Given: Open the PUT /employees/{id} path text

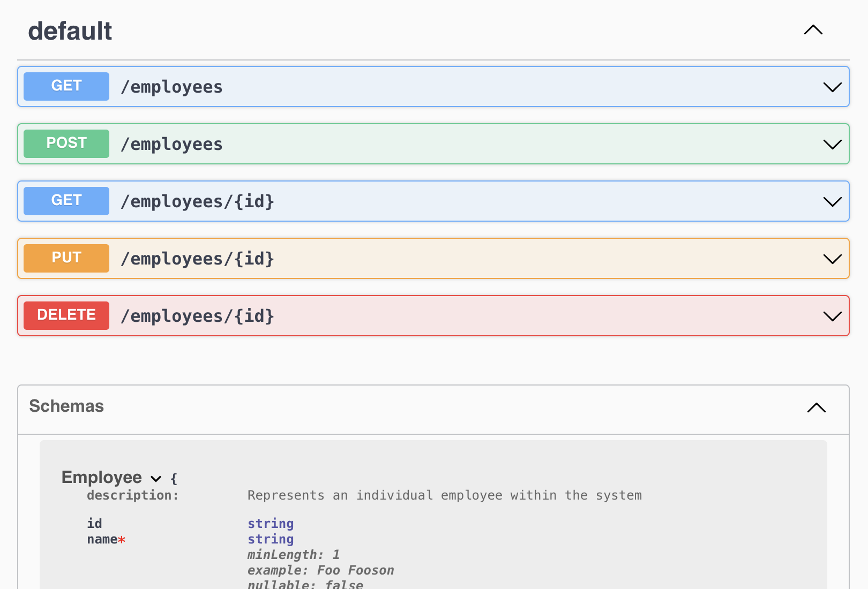Looking at the screenshot, I should (x=197, y=259).
